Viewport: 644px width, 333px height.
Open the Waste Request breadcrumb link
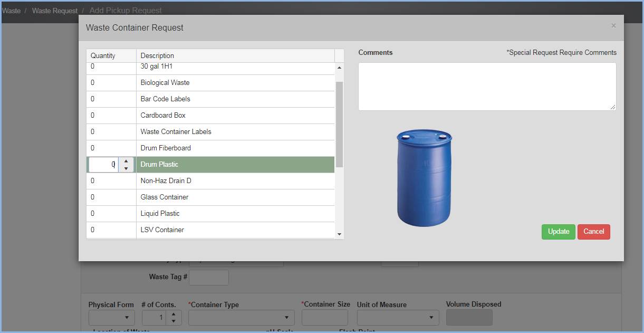coord(54,11)
